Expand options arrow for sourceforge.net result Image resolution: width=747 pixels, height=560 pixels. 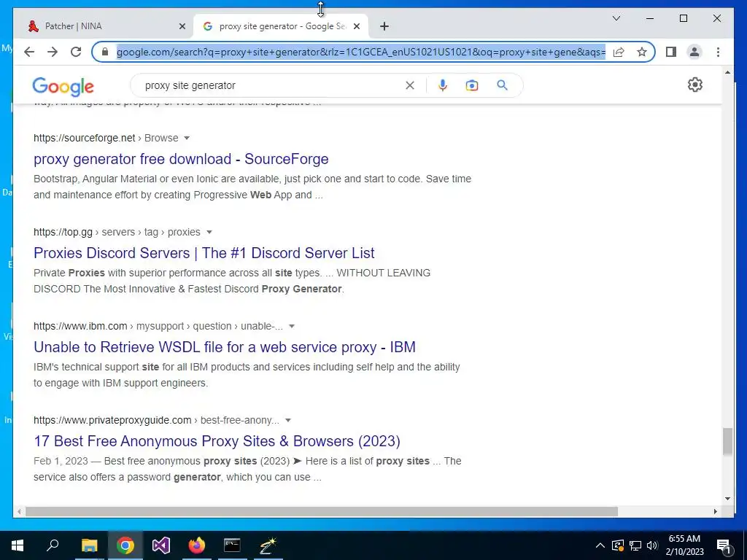[187, 138]
